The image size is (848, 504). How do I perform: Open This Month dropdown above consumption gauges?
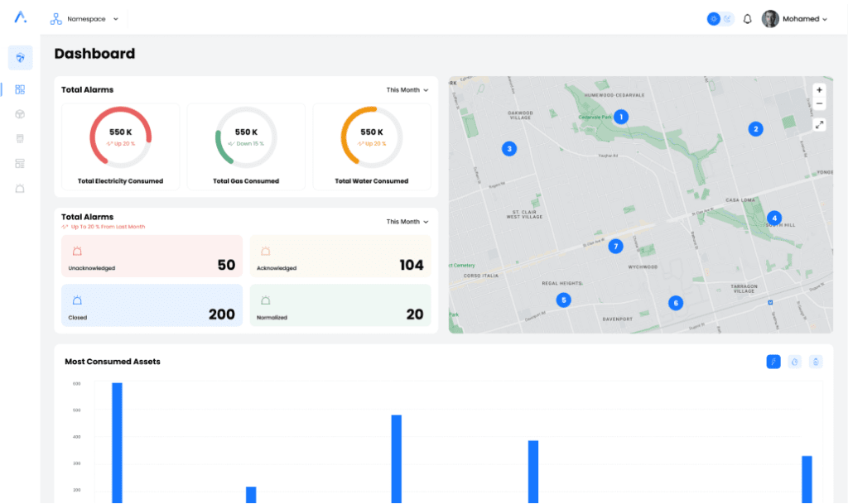click(x=407, y=90)
